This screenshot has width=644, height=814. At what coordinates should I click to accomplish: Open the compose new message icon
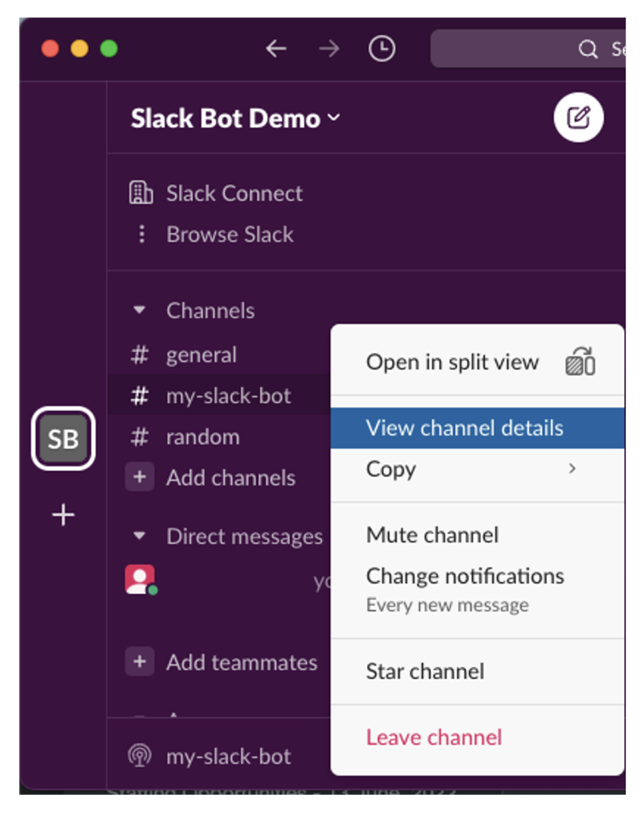(x=580, y=117)
